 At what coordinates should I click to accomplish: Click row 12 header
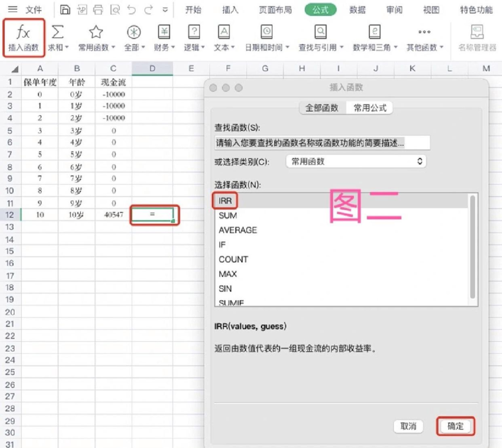[x=10, y=214]
